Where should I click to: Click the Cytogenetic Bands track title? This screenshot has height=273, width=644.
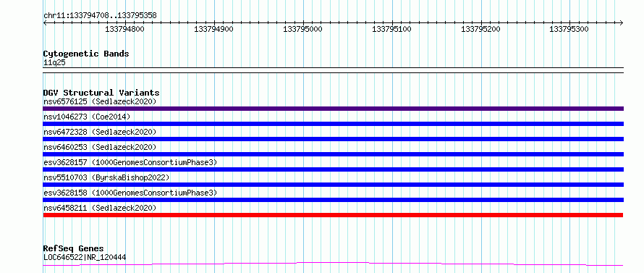[86, 54]
